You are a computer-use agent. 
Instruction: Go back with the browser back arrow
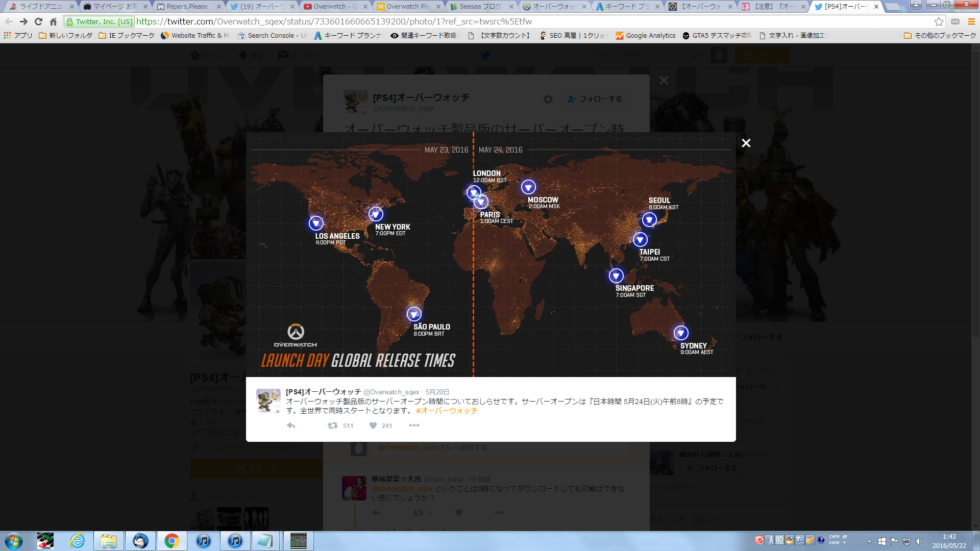pos(9,21)
